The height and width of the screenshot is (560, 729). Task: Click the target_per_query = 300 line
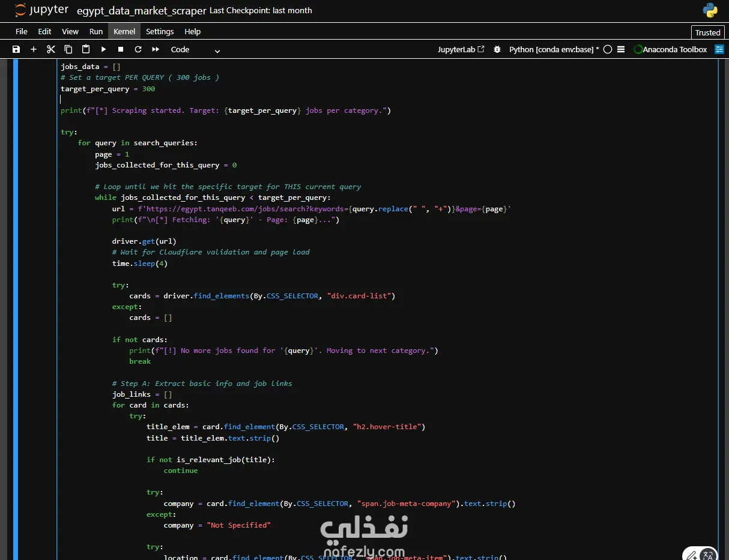(x=108, y=89)
